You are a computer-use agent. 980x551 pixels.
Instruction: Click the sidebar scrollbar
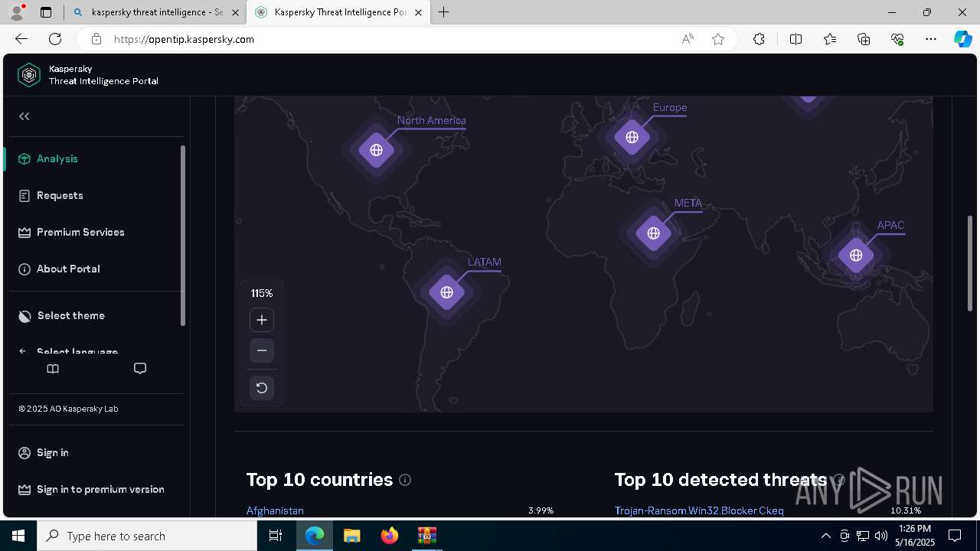coord(183,236)
